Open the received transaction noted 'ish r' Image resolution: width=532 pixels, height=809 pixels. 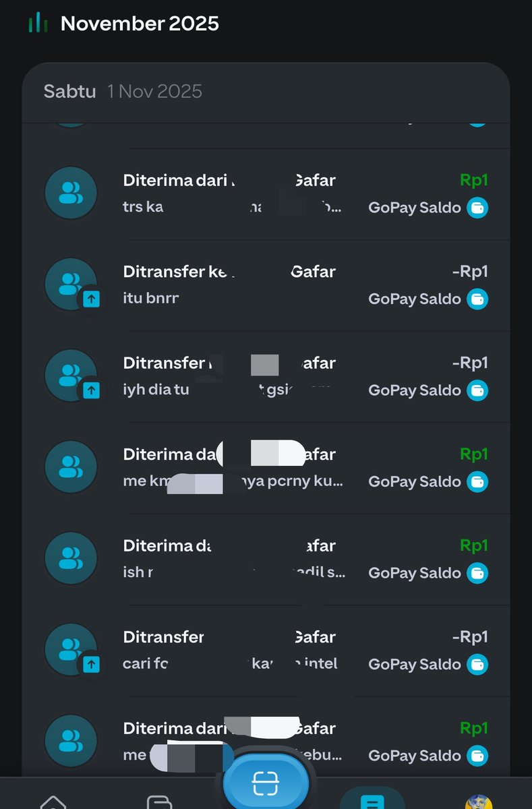(x=266, y=559)
